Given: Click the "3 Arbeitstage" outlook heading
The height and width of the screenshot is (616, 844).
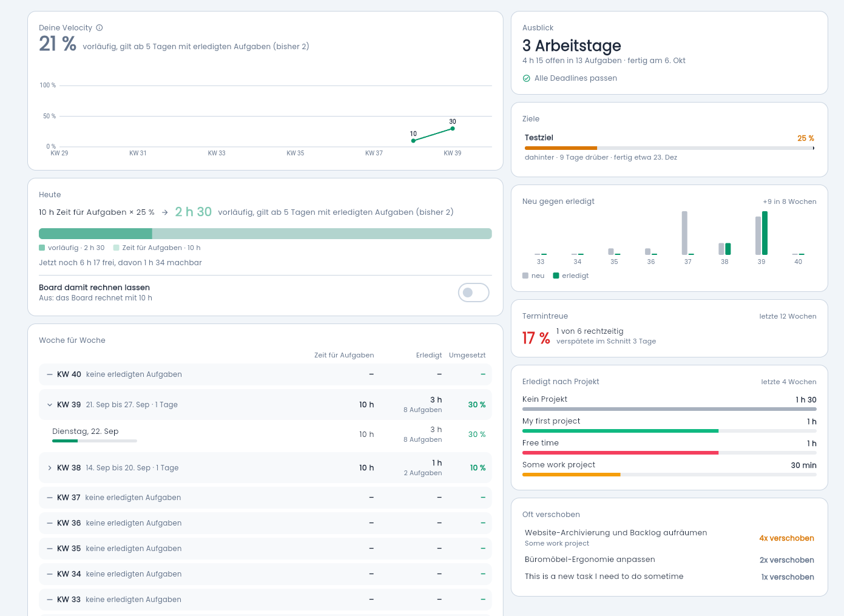Looking at the screenshot, I should pyautogui.click(x=572, y=46).
